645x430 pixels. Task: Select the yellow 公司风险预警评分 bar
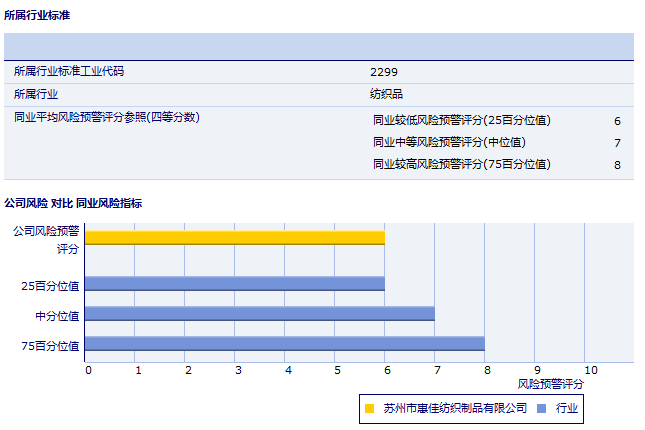[x=235, y=237]
